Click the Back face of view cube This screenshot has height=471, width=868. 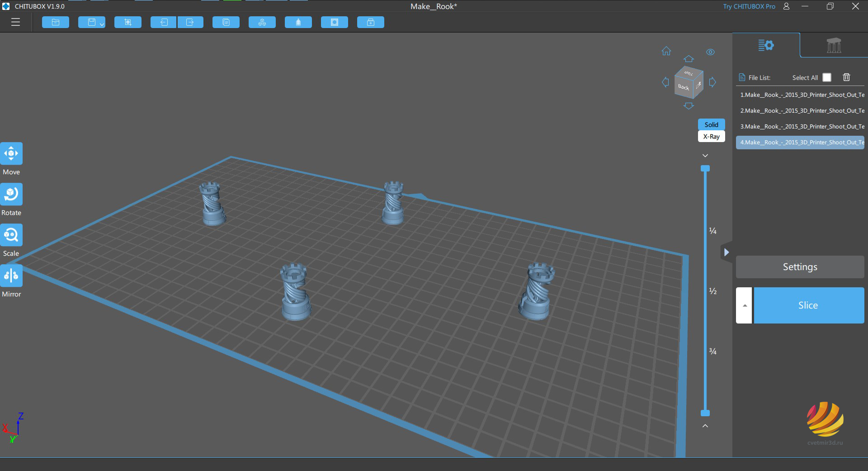coord(684,87)
